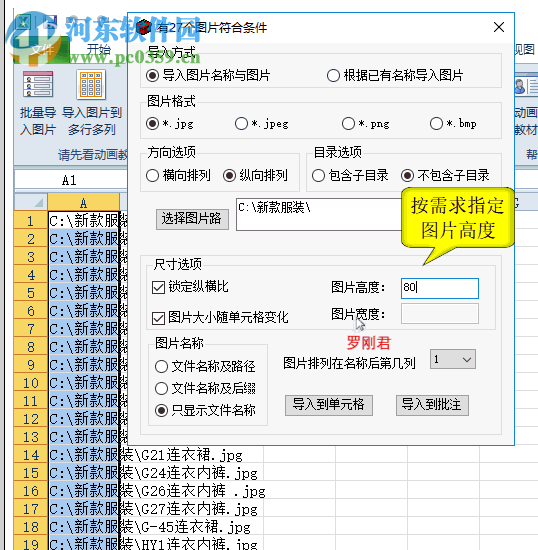Click the 批量导入图片 ribbon icon

coord(38,84)
